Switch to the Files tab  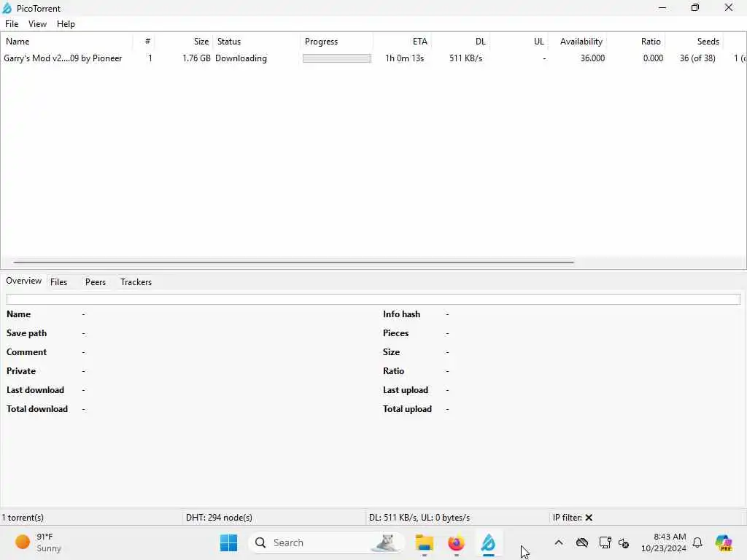[x=58, y=282]
